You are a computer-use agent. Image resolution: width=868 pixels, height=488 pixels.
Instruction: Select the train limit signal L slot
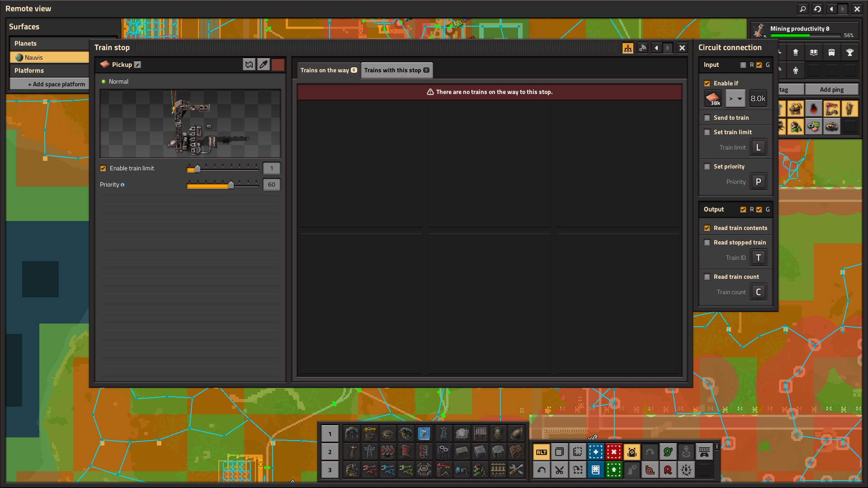(x=759, y=147)
